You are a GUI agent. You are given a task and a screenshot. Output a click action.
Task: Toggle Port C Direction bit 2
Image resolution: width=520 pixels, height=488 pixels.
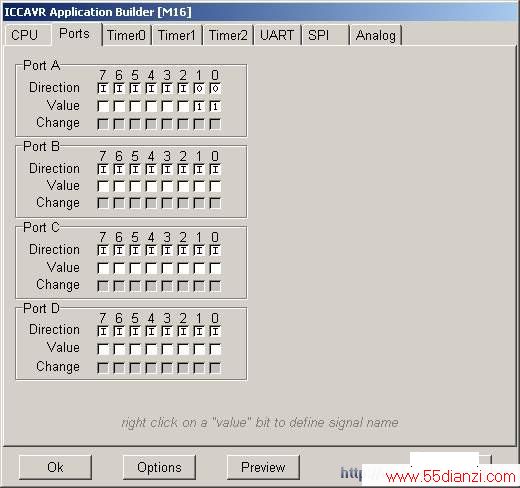coord(183,250)
